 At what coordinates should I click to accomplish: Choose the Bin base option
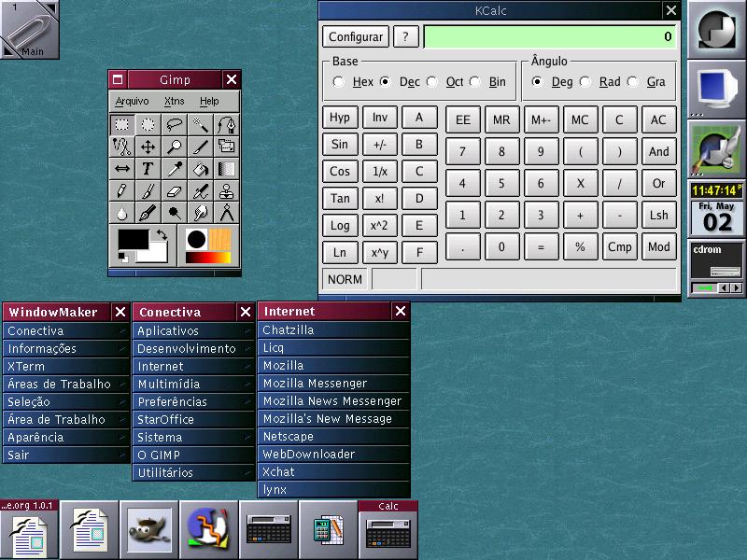[474, 82]
